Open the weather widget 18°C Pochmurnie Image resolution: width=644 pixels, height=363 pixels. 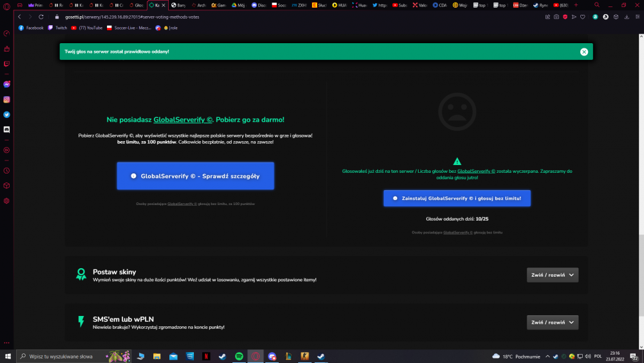516,357
